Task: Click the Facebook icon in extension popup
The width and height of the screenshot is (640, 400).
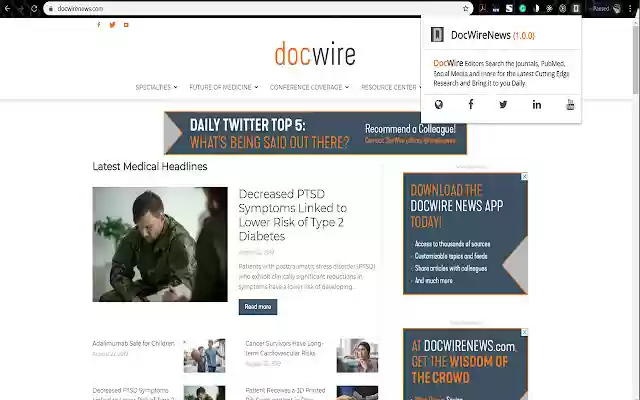Action: (x=471, y=104)
